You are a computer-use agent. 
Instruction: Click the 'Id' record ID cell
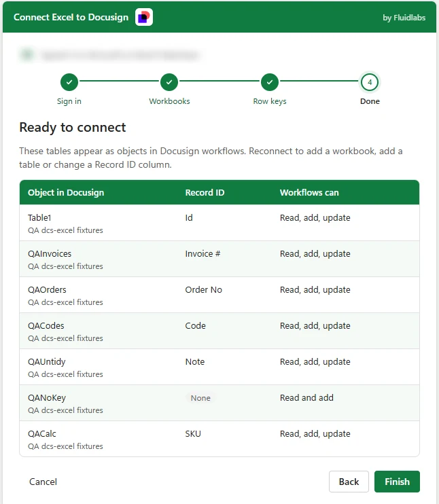(x=189, y=217)
